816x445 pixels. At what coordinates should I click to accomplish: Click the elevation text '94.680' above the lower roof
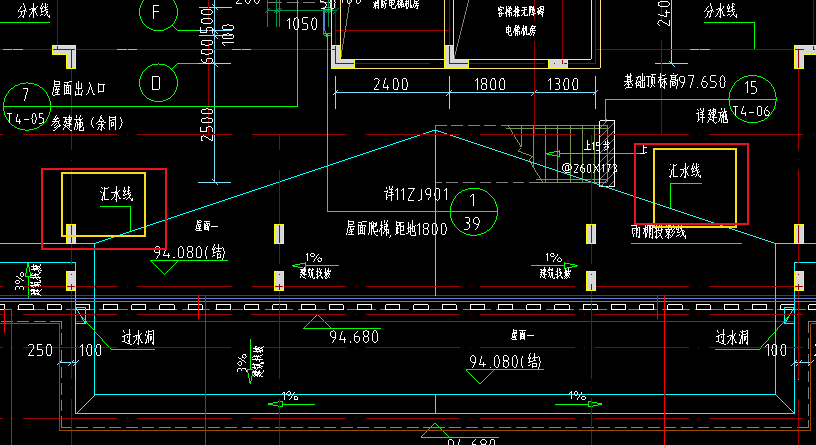point(354,337)
